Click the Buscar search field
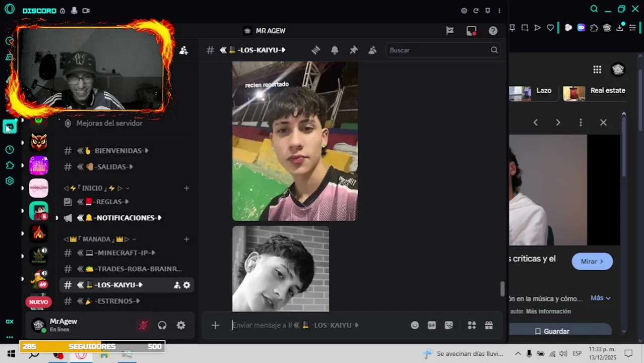 click(444, 50)
